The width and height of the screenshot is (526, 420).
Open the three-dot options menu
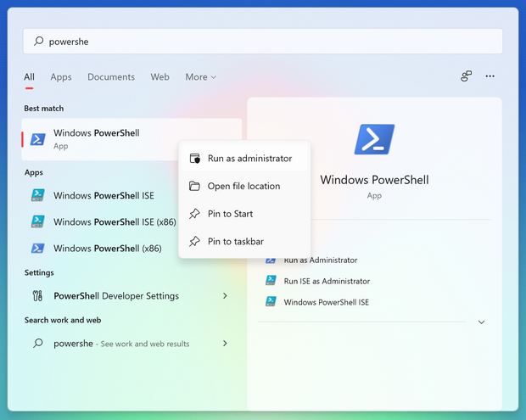click(490, 76)
